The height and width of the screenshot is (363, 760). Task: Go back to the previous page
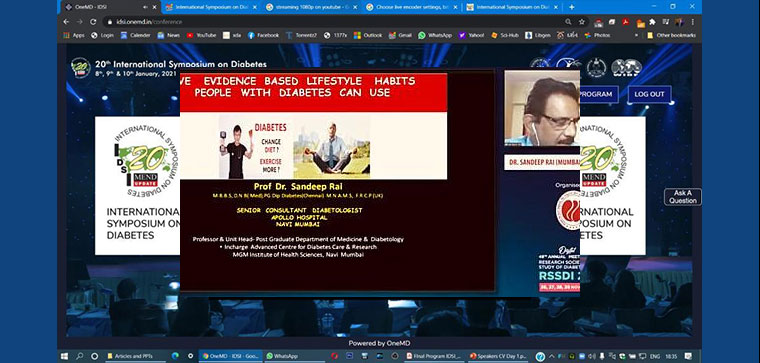(x=66, y=22)
